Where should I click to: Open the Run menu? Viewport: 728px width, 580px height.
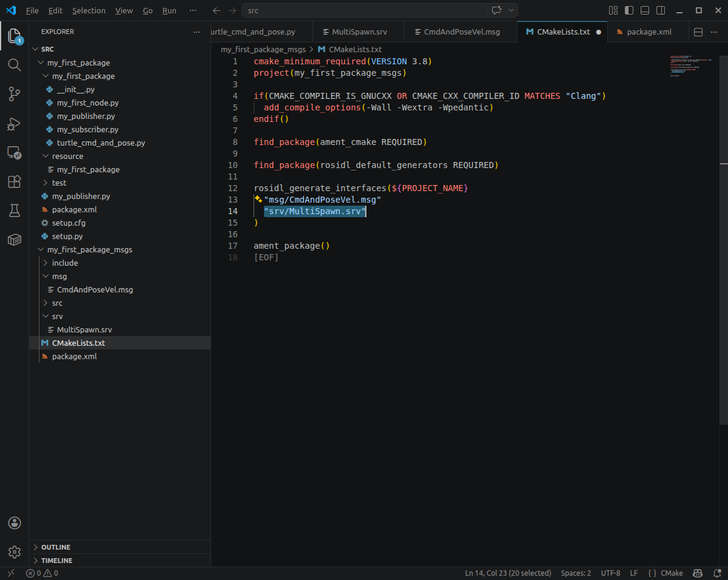(169, 10)
